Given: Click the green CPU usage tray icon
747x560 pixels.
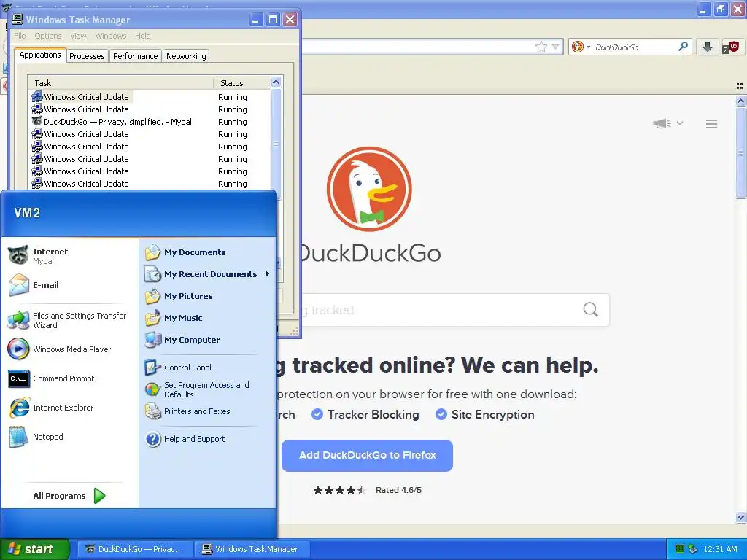Looking at the screenshot, I should 680,549.
